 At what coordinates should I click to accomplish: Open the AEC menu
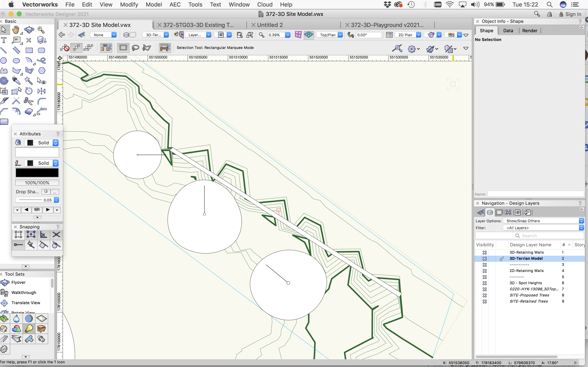point(175,4)
